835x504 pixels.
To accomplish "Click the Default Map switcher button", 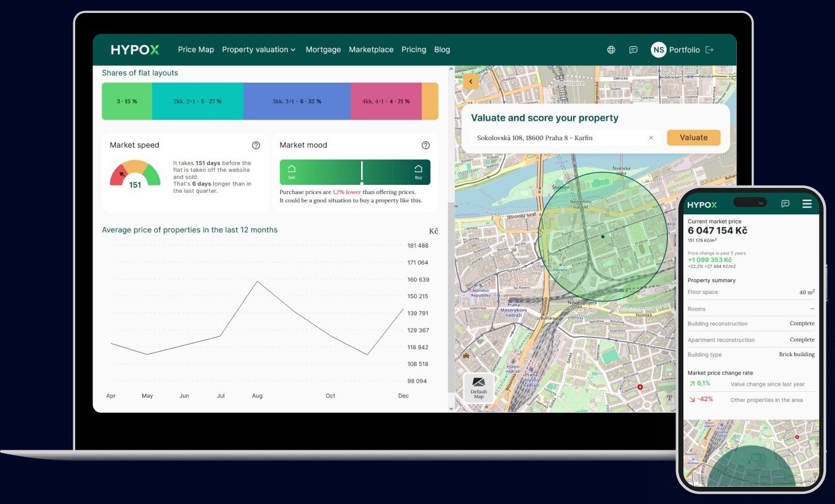I will click(479, 388).
